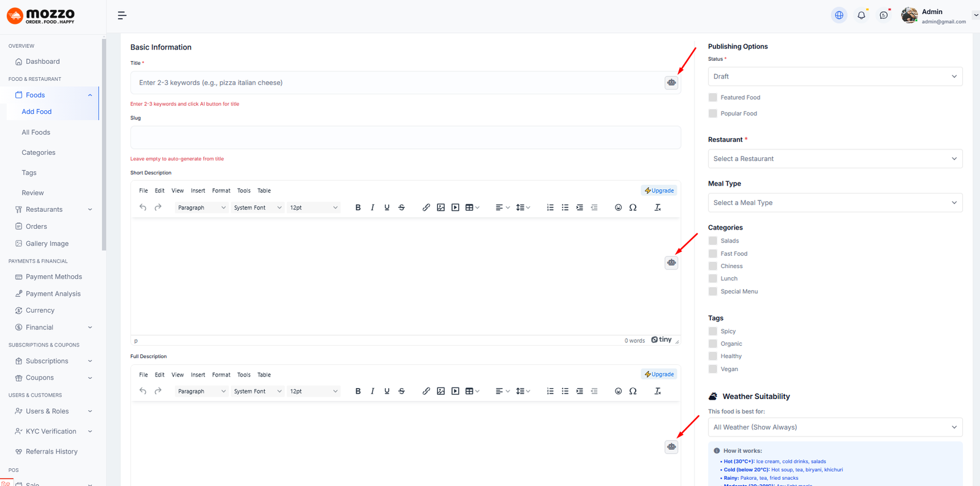Open the Status dropdown showing Draft
The image size is (980, 486).
(835, 77)
